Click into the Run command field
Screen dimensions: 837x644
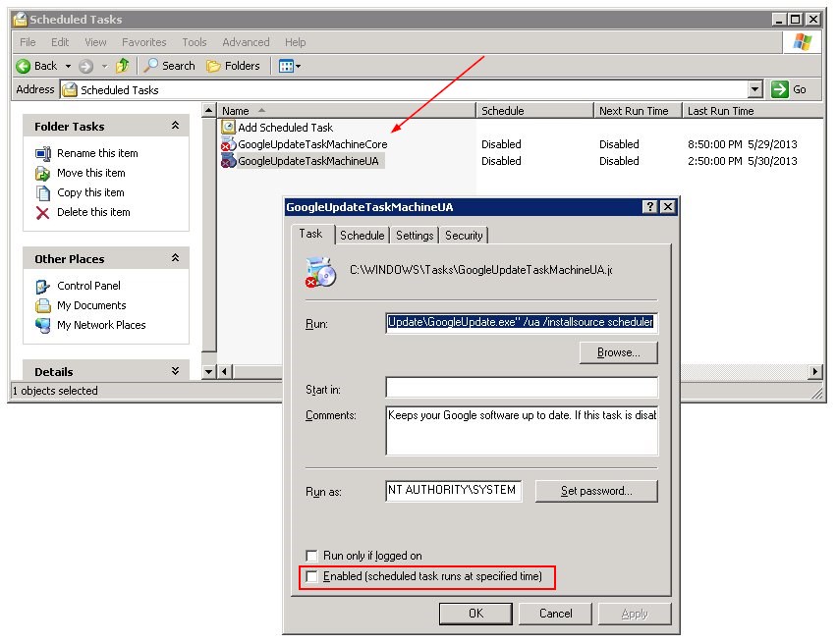[x=522, y=322]
